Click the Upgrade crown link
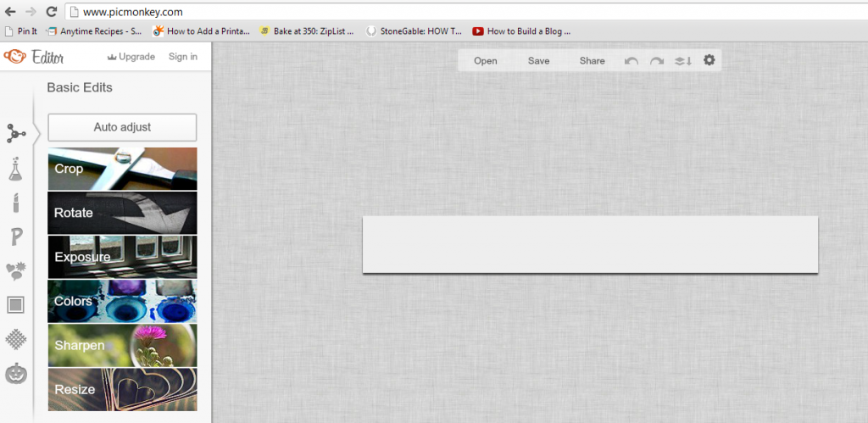This screenshot has width=868, height=423. click(131, 57)
